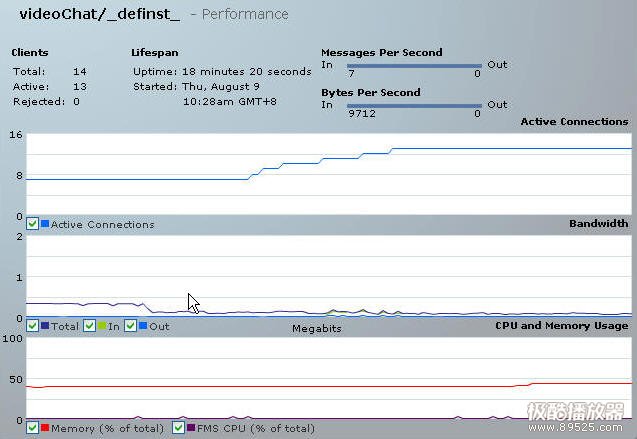Click inside the Bandwidth graph area

[330, 276]
